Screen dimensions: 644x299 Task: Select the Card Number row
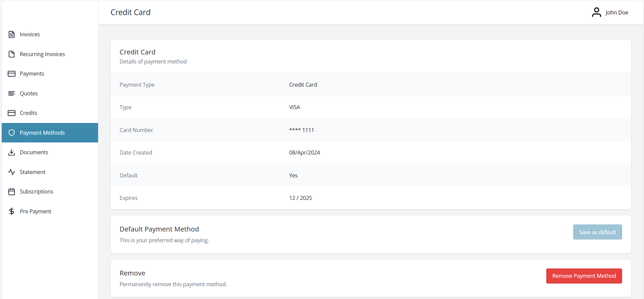click(x=136, y=130)
